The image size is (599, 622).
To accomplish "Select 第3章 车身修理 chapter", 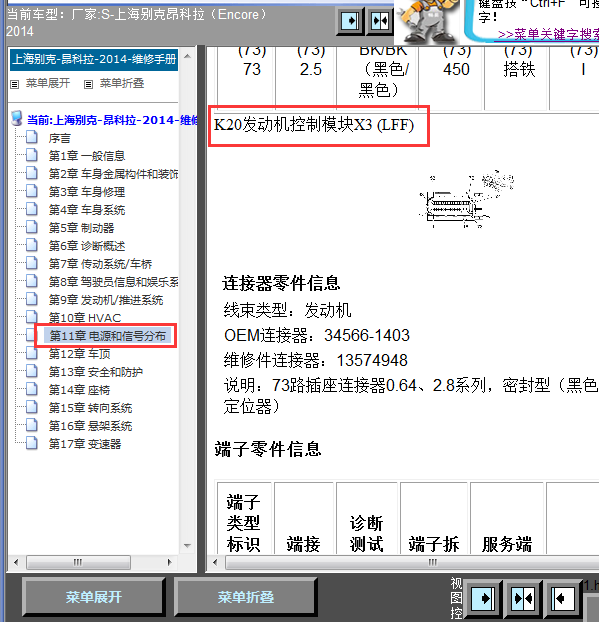I will click(x=87, y=192).
